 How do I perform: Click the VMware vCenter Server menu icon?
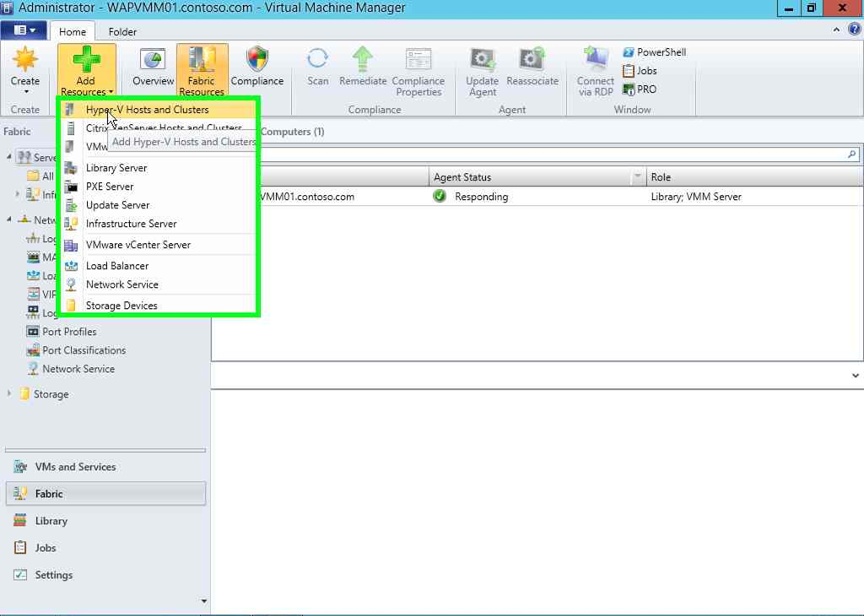[x=71, y=246]
